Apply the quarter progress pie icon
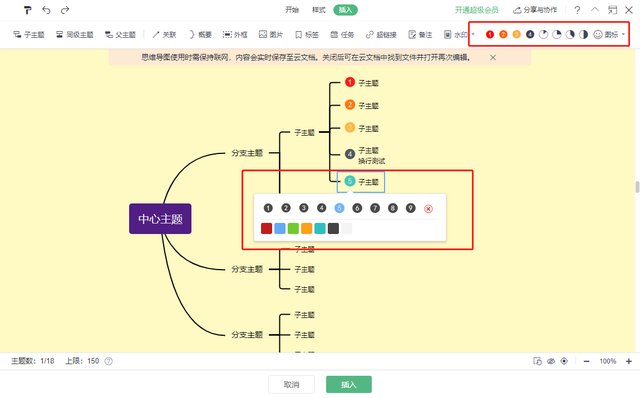 (557, 35)
